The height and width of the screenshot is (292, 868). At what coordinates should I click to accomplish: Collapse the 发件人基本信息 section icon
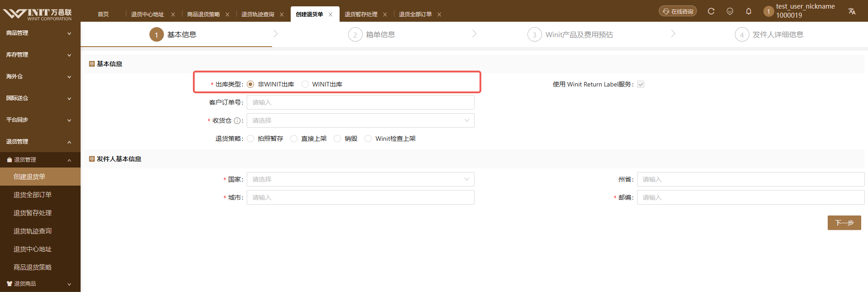tap(92, 159)
